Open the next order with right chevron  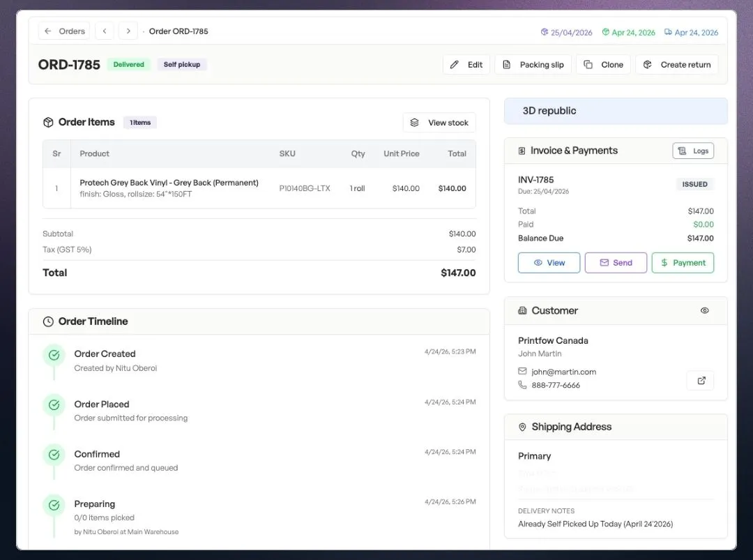click(128, 31)
